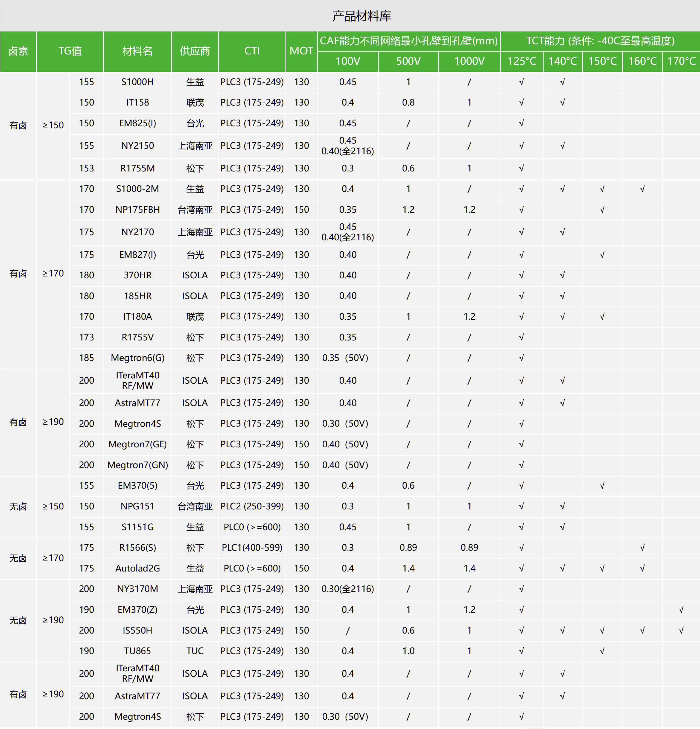Click the 0.30(全2116) CAF cell
The width and height of the screenshot is (700, 729).
point(347,589)
